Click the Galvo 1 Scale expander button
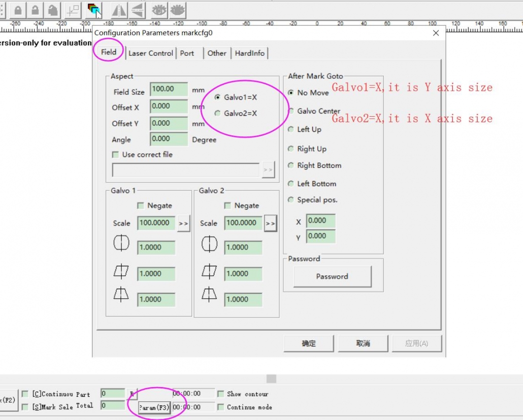 tap(183, 223)
